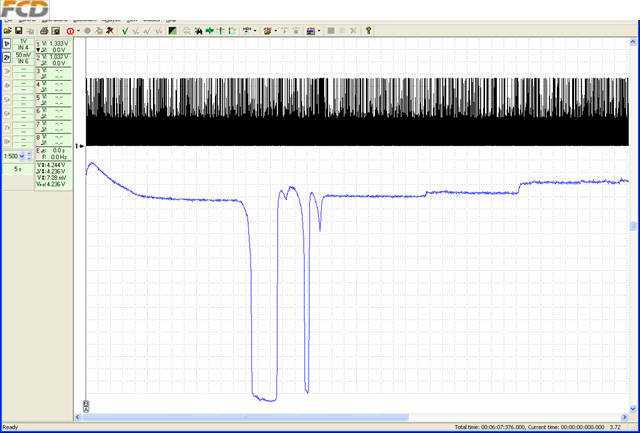Click the vertical scrollbar down arrow

pyautogui.click(x=633, y=408)
